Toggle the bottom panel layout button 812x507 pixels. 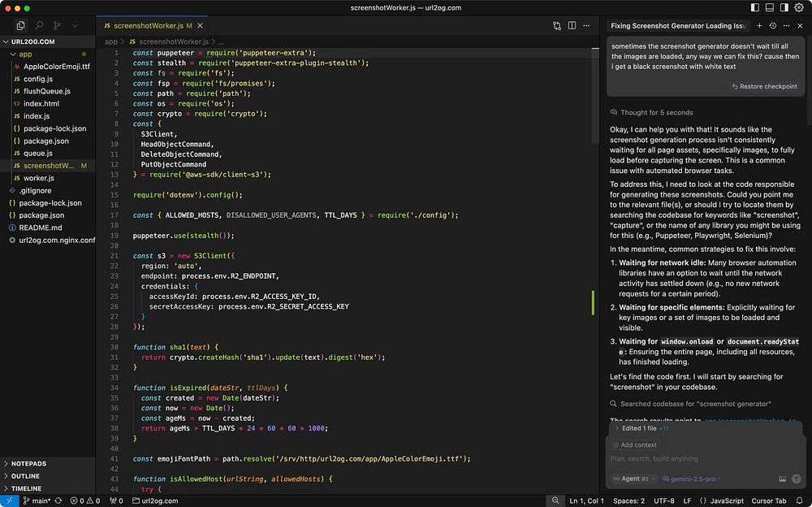[770, 7]
